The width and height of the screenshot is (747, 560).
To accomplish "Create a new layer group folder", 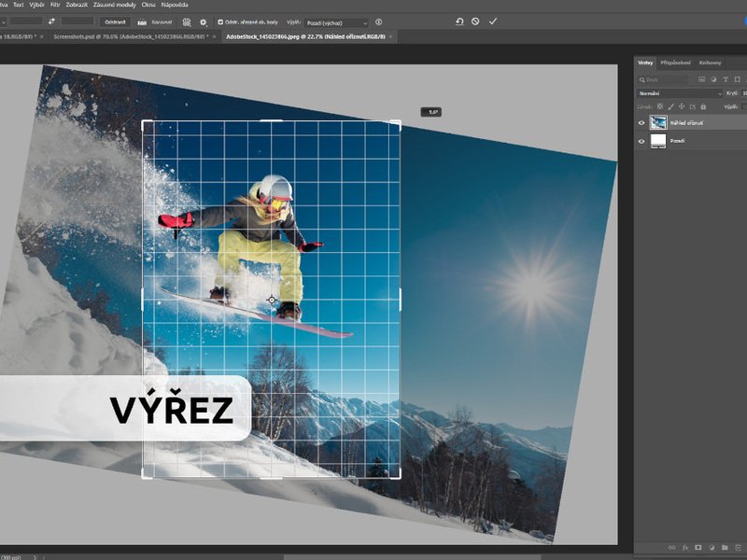I will coord(725,548).
